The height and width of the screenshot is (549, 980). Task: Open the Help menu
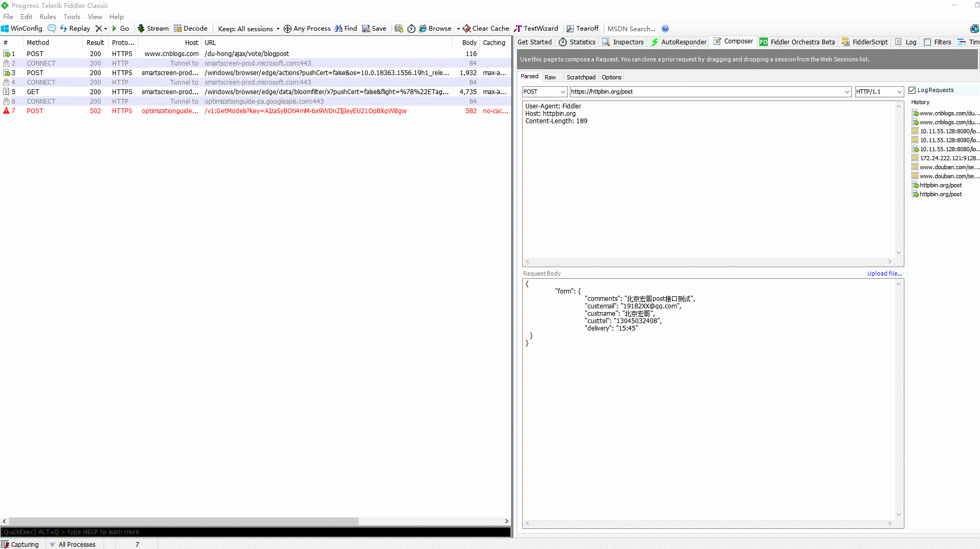click(x=116, y=16)
